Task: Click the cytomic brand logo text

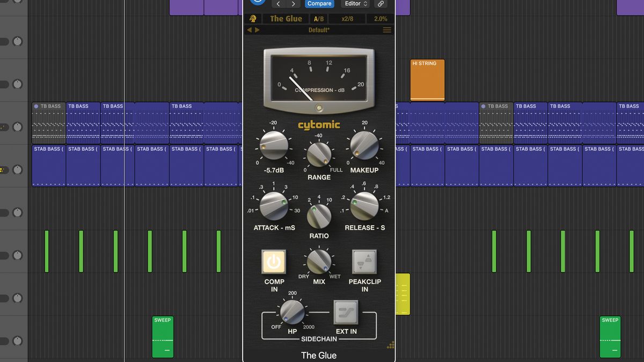Action: 319,125
